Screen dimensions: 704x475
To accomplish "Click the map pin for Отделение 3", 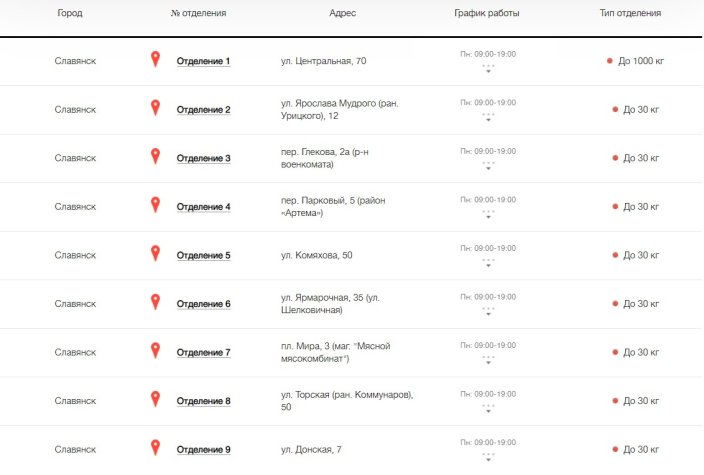I will click(x=155, y=156).
